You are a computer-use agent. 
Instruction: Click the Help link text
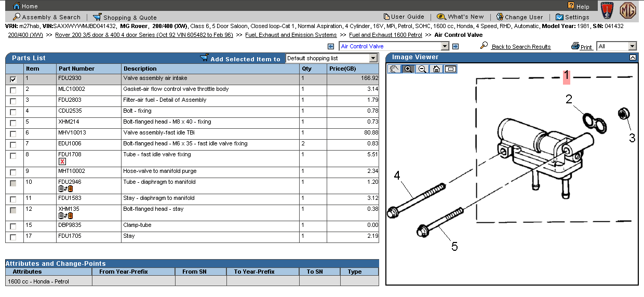point(583,7)
